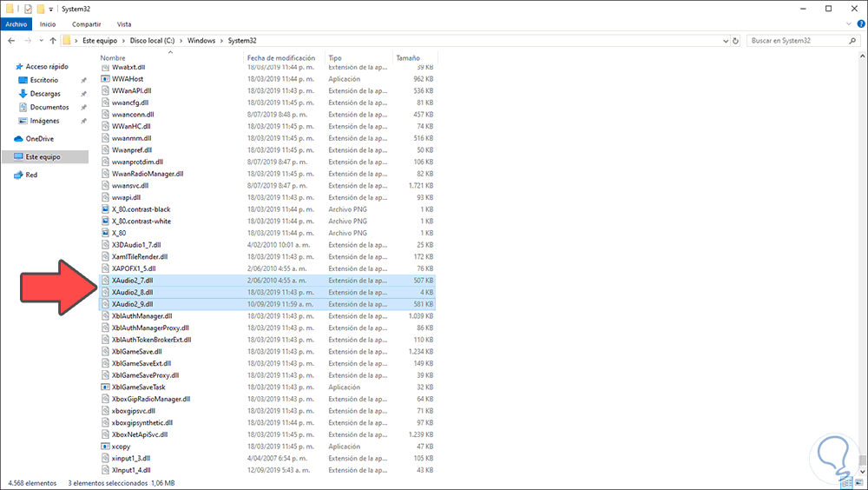Expand the Este equipo breadcrumb arrow
868x490 pixels.
point(123,41)
